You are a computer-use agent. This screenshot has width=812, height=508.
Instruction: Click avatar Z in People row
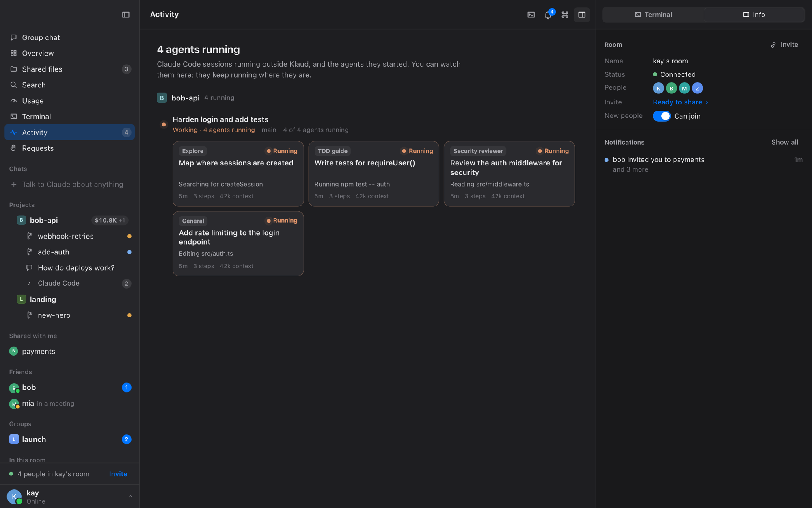pos(697,88)
